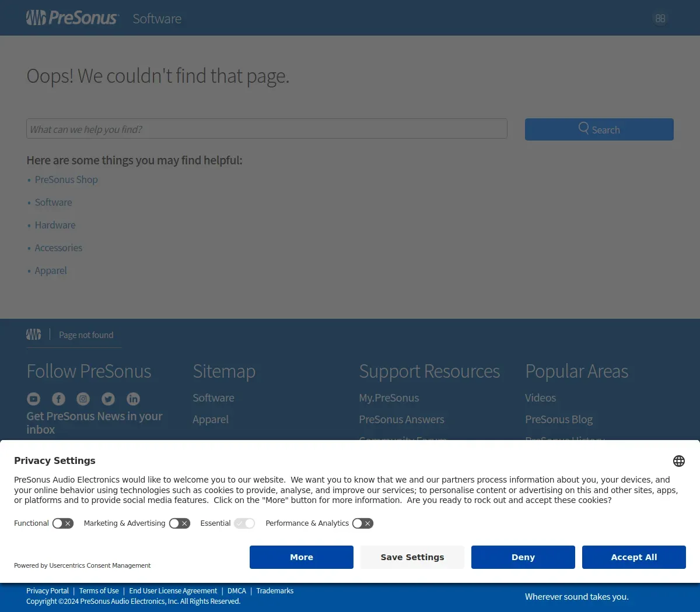Open Videos under Popular Areas

pyautogui.click(x=541, y=398)
